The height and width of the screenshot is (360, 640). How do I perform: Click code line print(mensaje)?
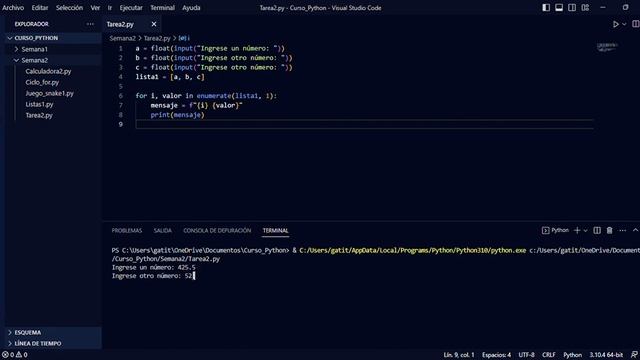[177, 115]
